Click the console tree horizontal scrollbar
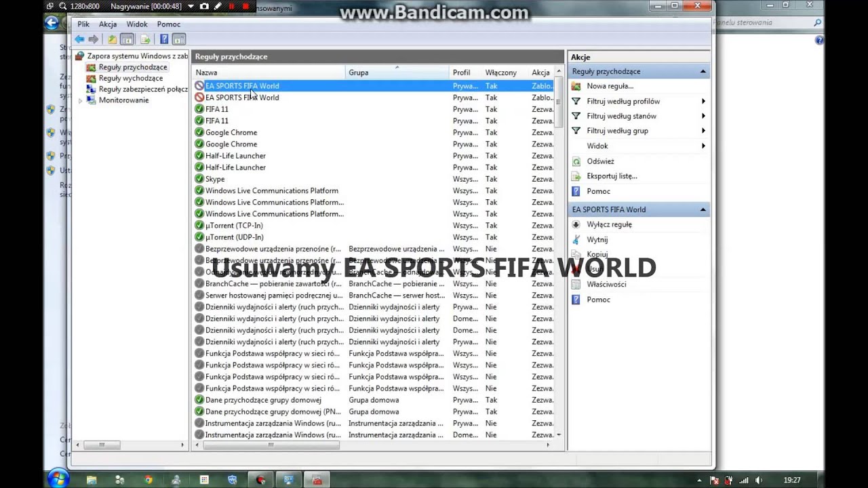This screenshot has height=488, width=868. [130, 445]
